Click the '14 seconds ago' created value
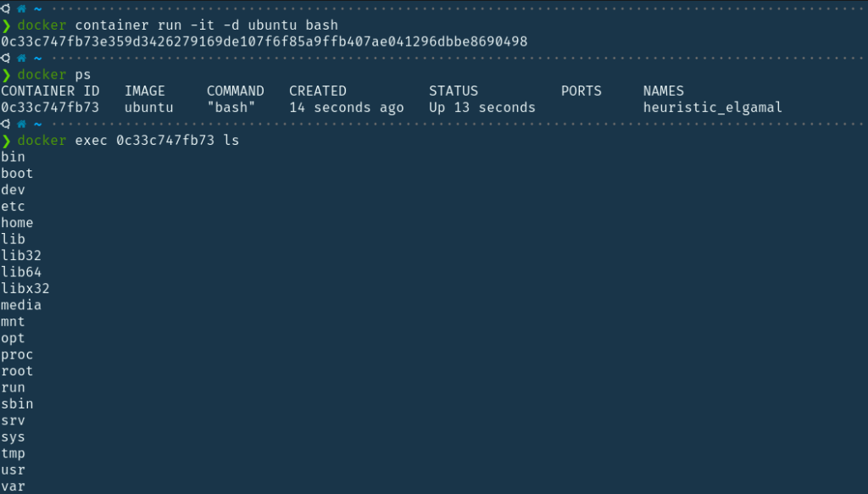This screenshot has width=868, height=494. [347, 108]
